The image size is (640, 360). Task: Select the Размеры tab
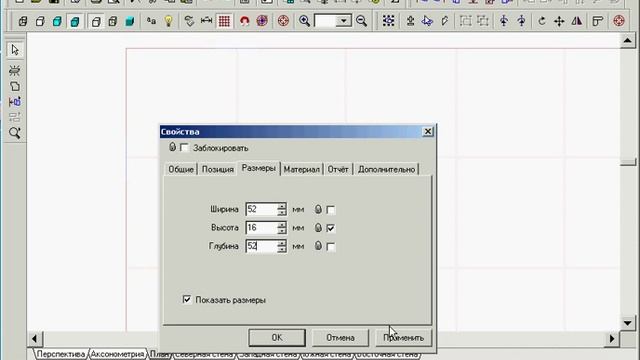coord(259,168)
